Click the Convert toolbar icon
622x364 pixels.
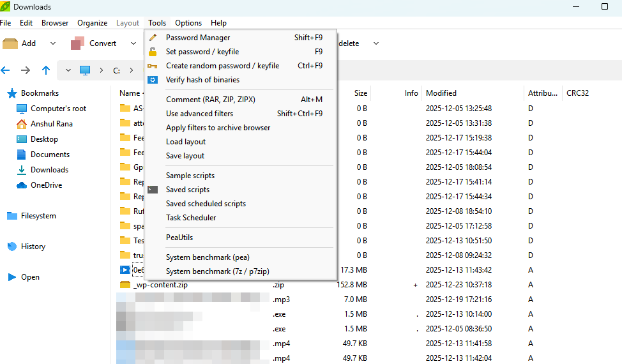[x=78, y=43]
